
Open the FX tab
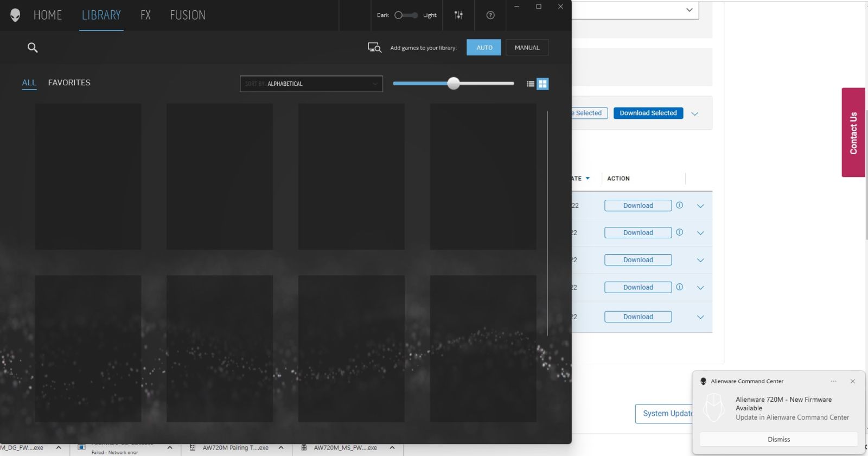(x=145, y=15)
